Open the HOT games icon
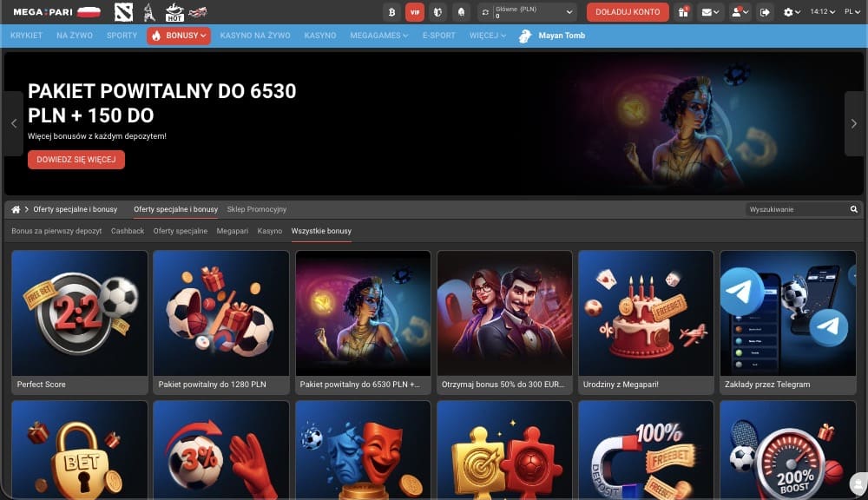The image size is (868, 500). click(x=174, y=12)
